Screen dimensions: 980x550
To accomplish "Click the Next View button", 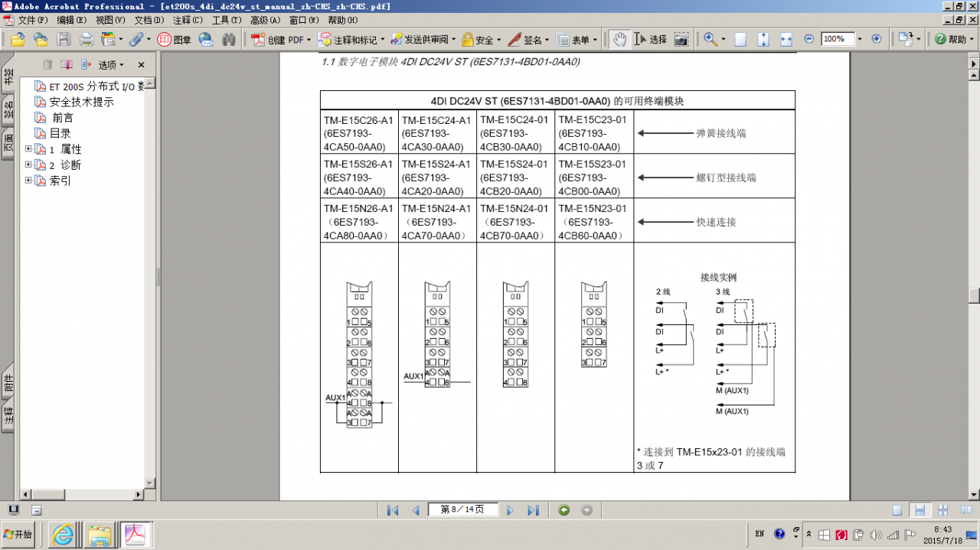I will (x=587, y=510).
